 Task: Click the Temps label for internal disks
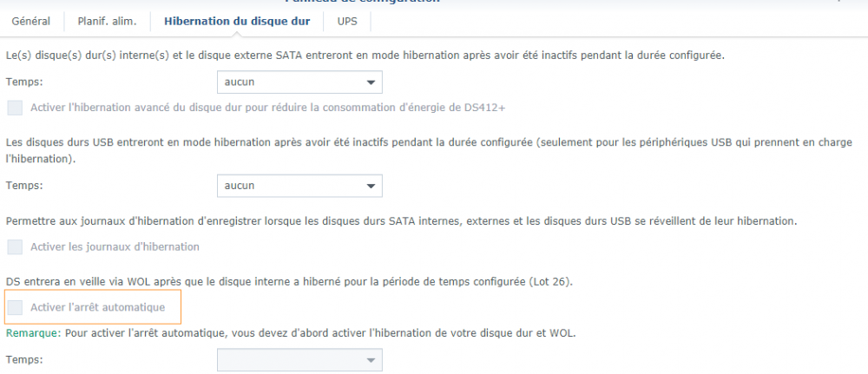(x=24, y=82)
